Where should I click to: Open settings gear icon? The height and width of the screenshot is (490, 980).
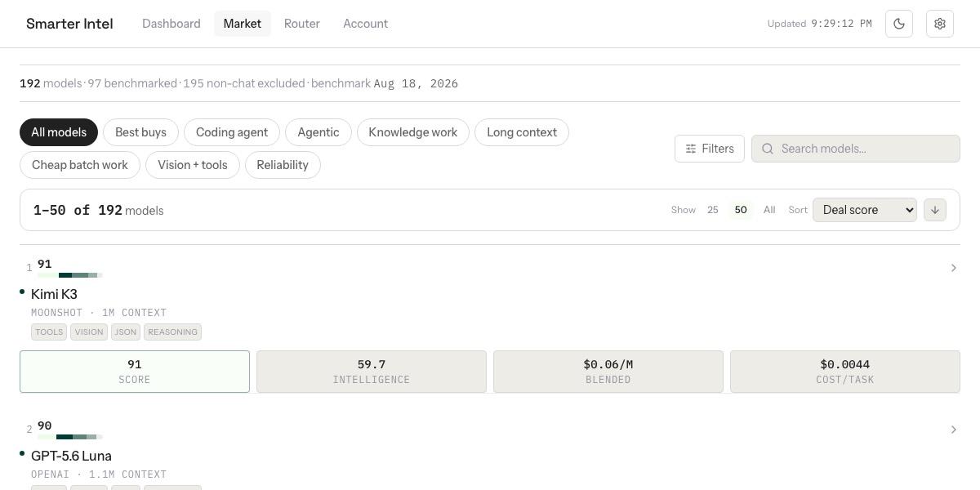(940, 24)
